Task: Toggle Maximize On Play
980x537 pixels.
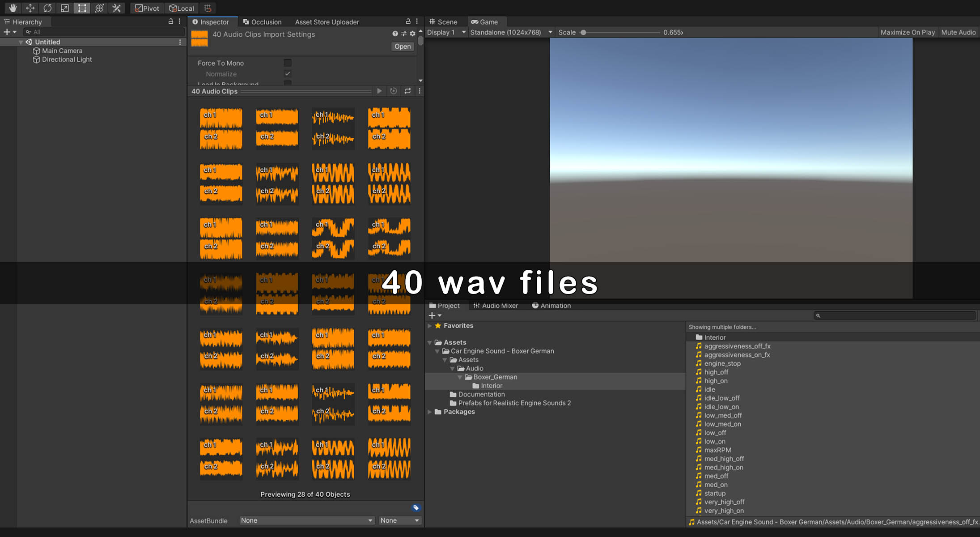Action: click(x=908, y=32)
